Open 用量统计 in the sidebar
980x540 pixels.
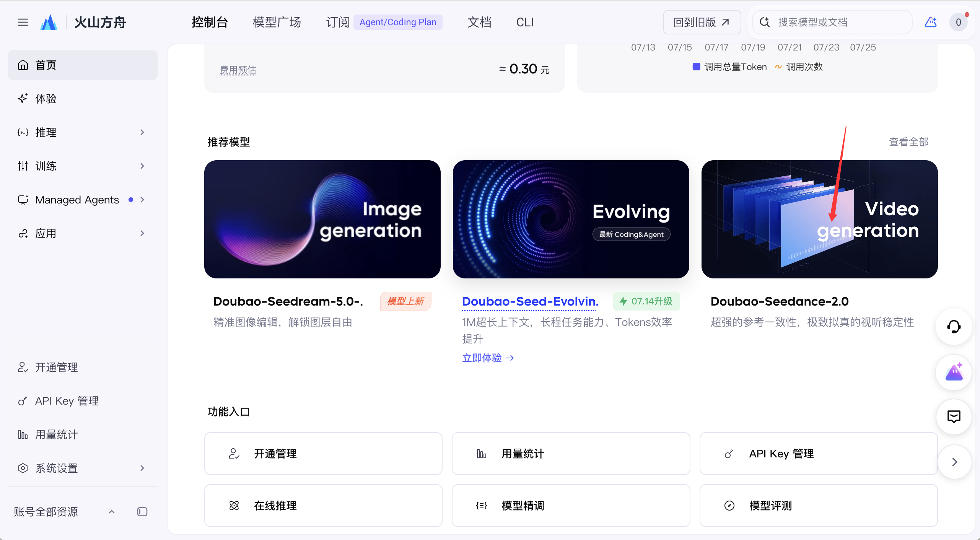[x=83, y=434]
